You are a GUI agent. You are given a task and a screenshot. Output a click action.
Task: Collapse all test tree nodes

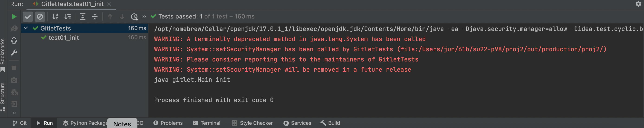point(95,17)
